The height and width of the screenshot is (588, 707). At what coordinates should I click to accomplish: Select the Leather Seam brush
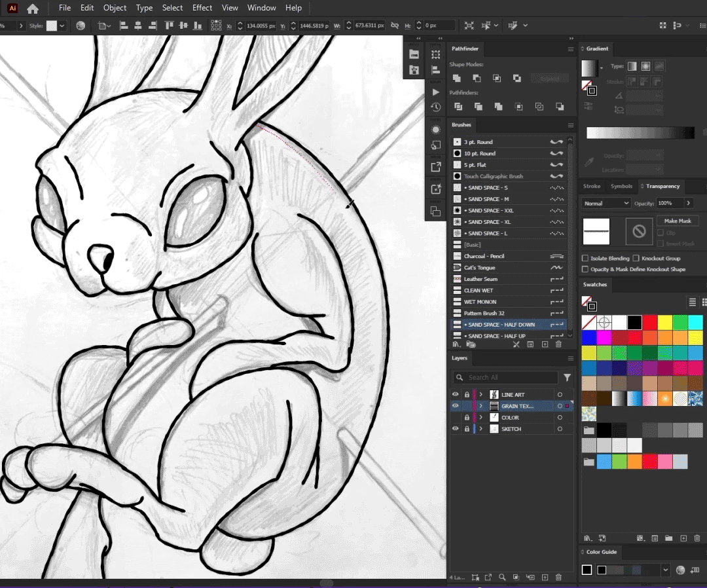(509, 279)
